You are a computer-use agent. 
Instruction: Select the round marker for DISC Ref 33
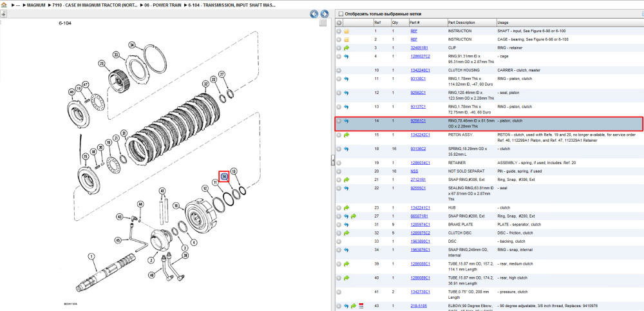click(x=339, y=241)
